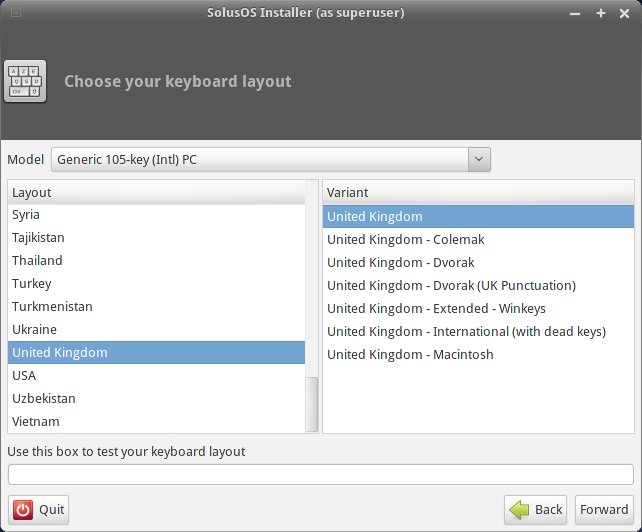Viewport: 642px width, 532px height.
Task: Sort by the Layout column header
Action: [x=156, y=192]
